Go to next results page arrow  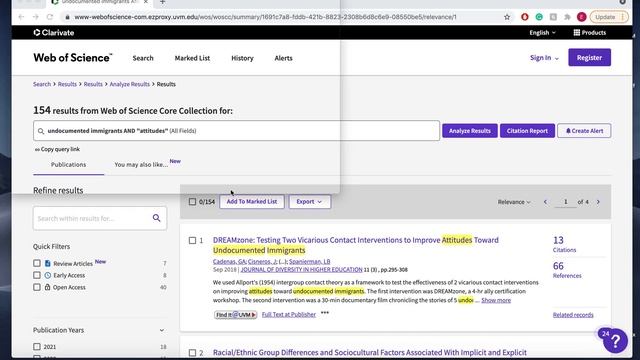(598, 202)
